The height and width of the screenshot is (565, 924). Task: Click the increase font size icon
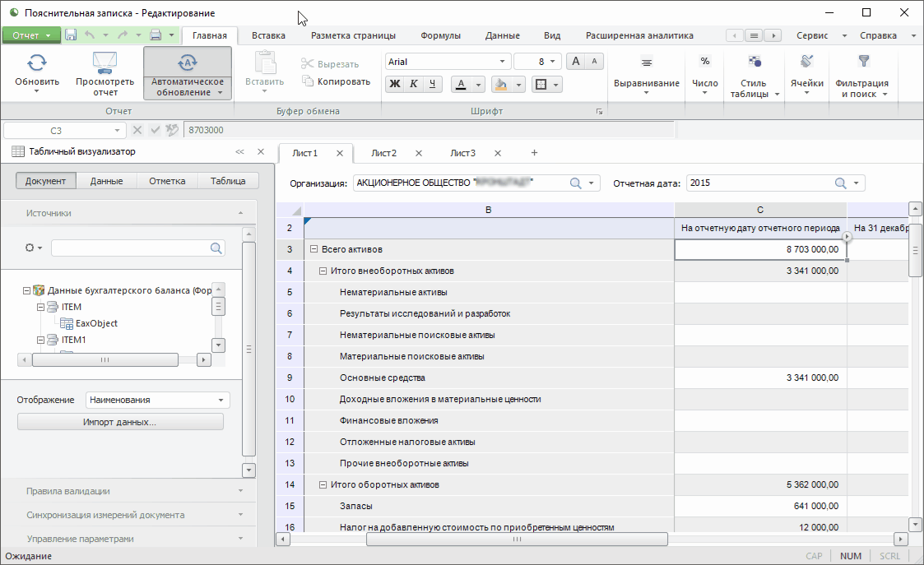click(x=576, y=62)
